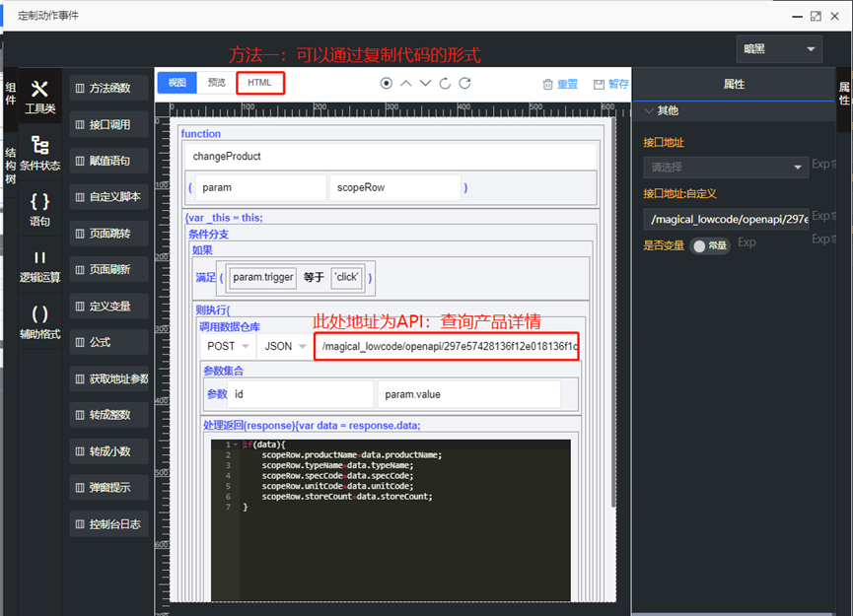
Task: Click the move up arrow icon
Action: pos(406,83)
